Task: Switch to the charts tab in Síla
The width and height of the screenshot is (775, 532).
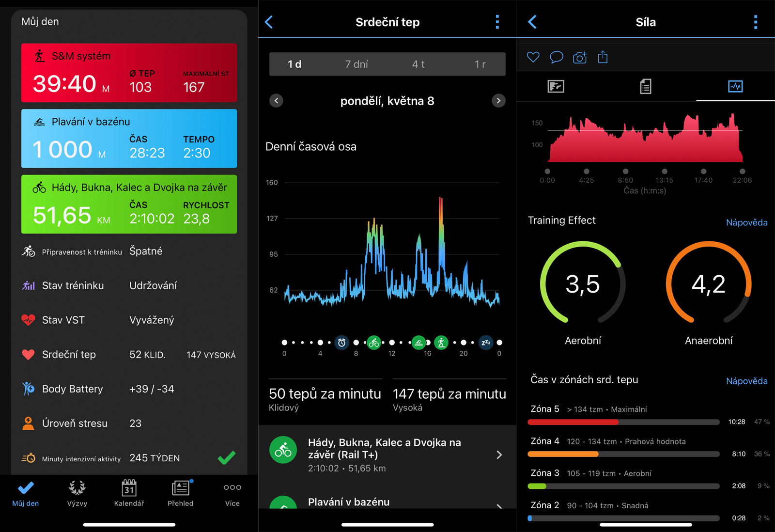Action: tap(735, 87)
